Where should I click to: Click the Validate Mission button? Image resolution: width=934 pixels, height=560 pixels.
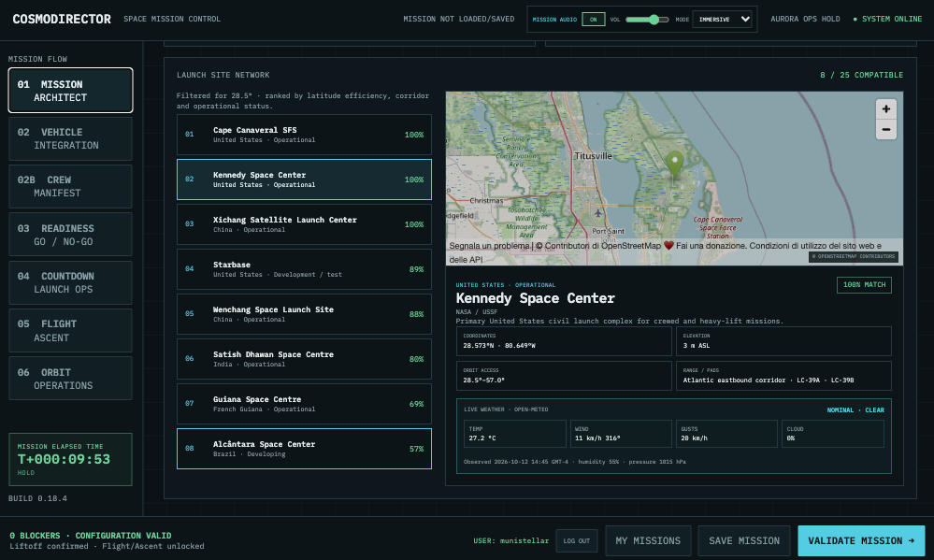pyautogui.click(x=861, y=541)
